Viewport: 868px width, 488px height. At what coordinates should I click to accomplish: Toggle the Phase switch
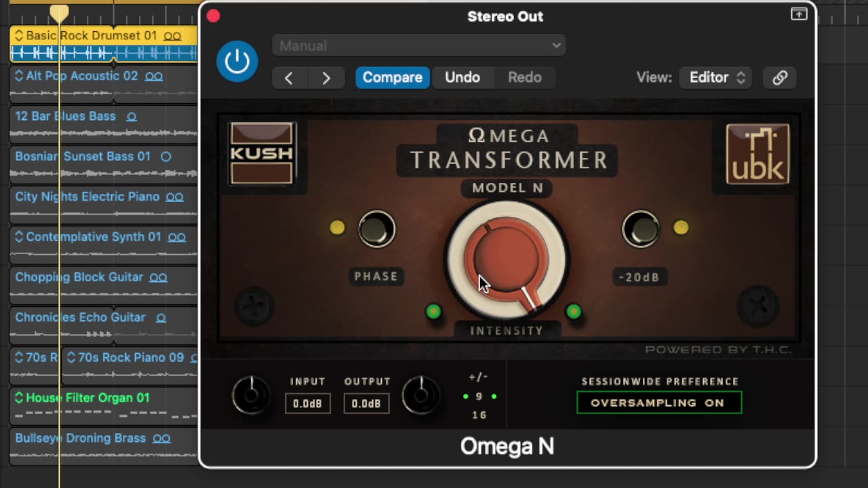pyautogui.click(x=376, y=229)
